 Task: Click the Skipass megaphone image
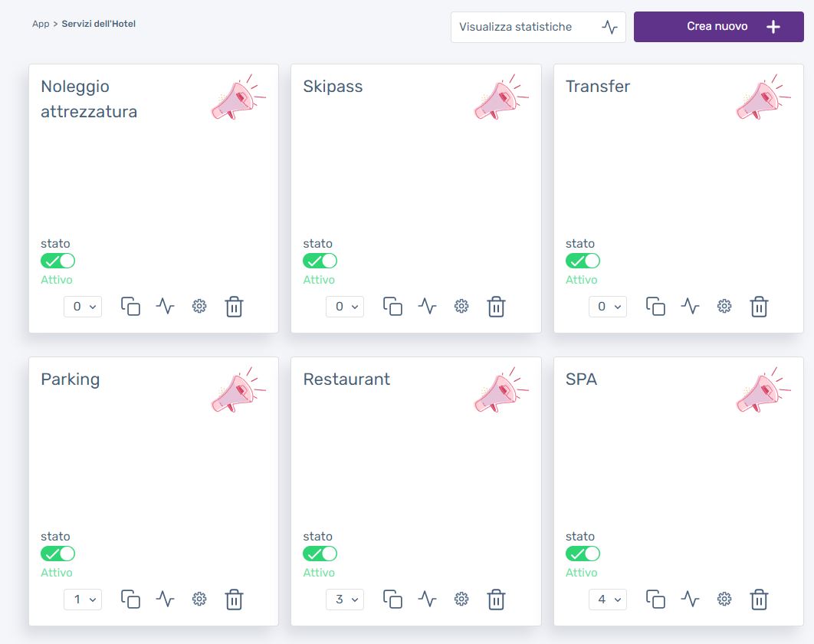coord(501,97)
